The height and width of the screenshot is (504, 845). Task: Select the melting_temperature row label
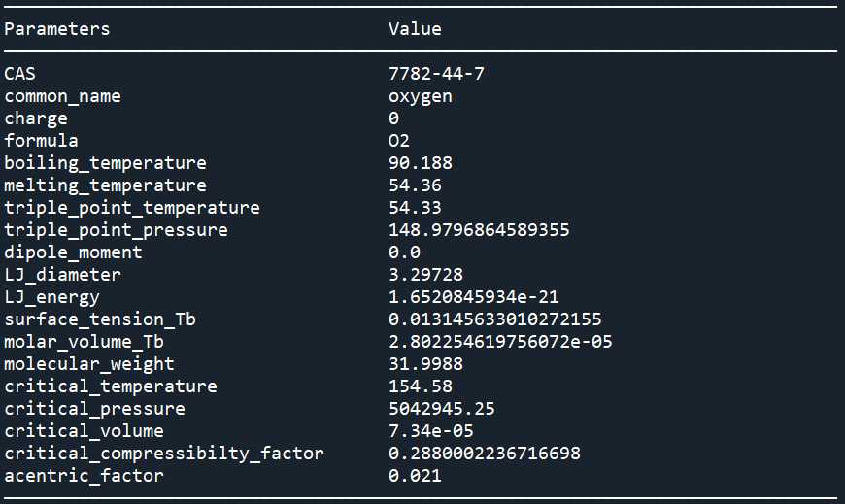pyautogui.click(x=105, y=185)
